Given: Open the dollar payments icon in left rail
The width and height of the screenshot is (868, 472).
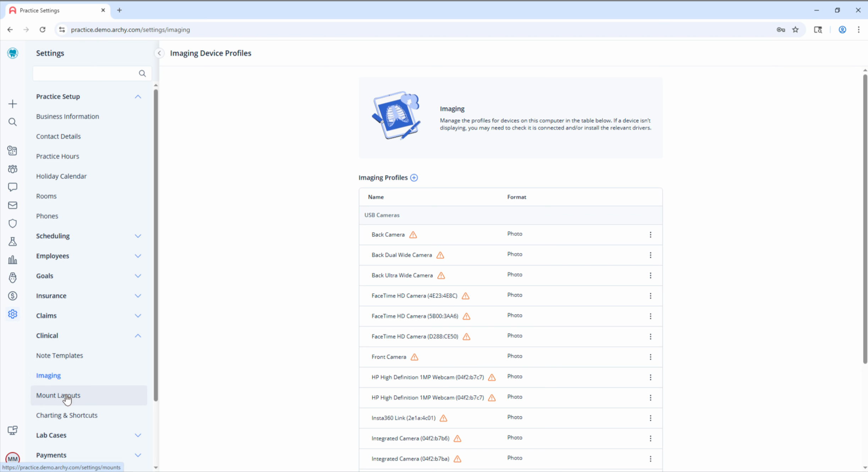Looking at the screenshot, I should [13, 296].
